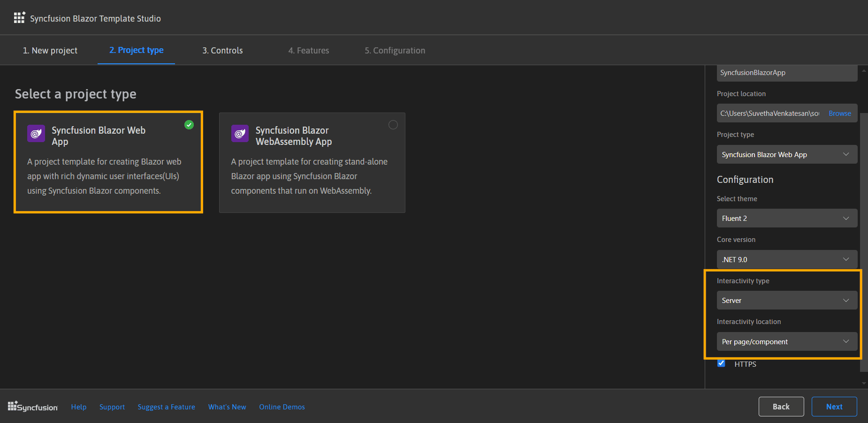Screen dimensions: 868x423
Task: Uncheck the HTTPS checkbox
Action: point(721,363)
